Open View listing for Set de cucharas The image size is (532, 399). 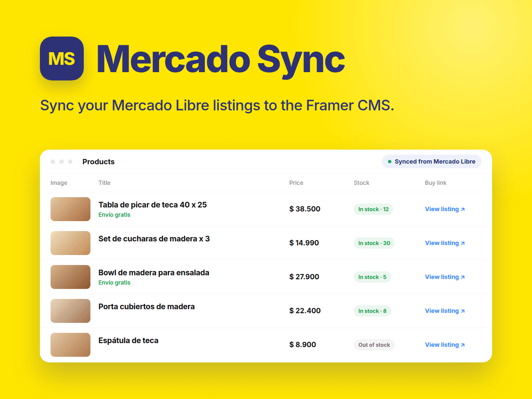pyautogui.click(x=445, y=243)
